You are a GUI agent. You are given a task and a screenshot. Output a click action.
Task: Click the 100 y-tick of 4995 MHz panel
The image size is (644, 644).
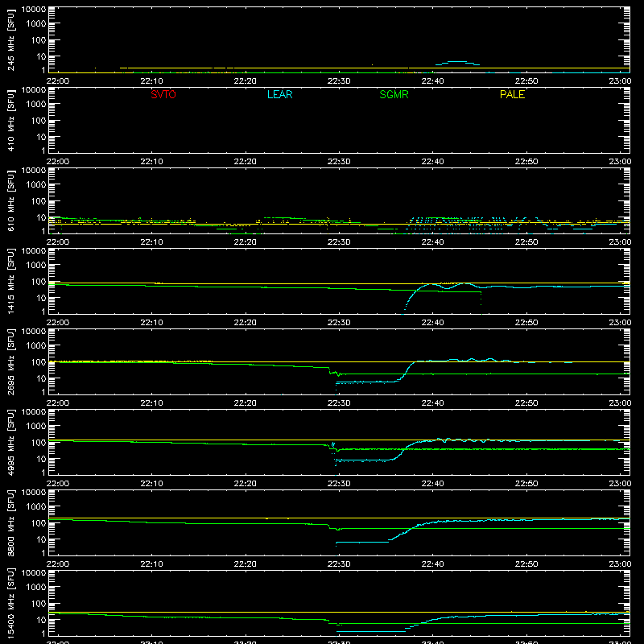pyautogui.click(x=39, y=443)
